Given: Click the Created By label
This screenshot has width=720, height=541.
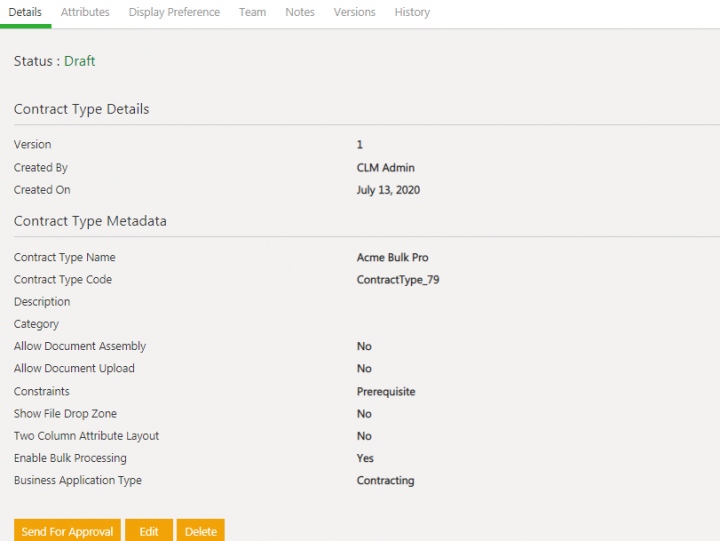Looking at the screenshot, I should tap(41, 168).
